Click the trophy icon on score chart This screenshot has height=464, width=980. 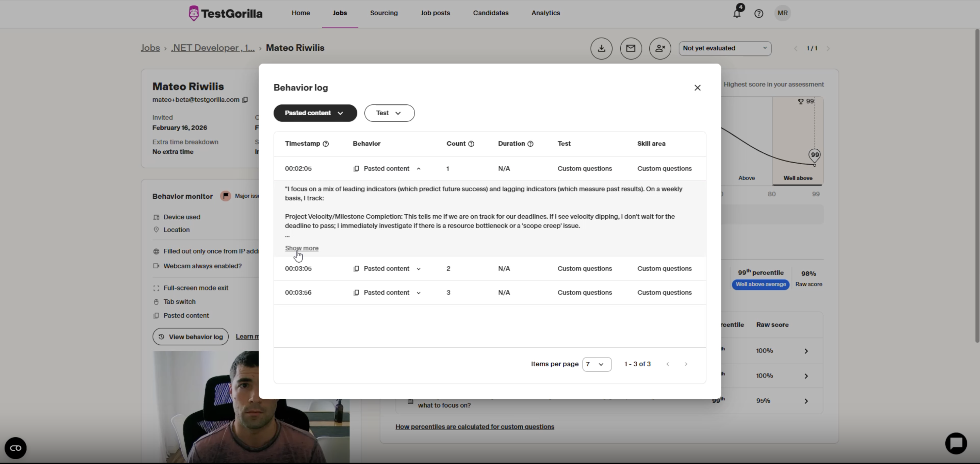[x=801, y=102]
